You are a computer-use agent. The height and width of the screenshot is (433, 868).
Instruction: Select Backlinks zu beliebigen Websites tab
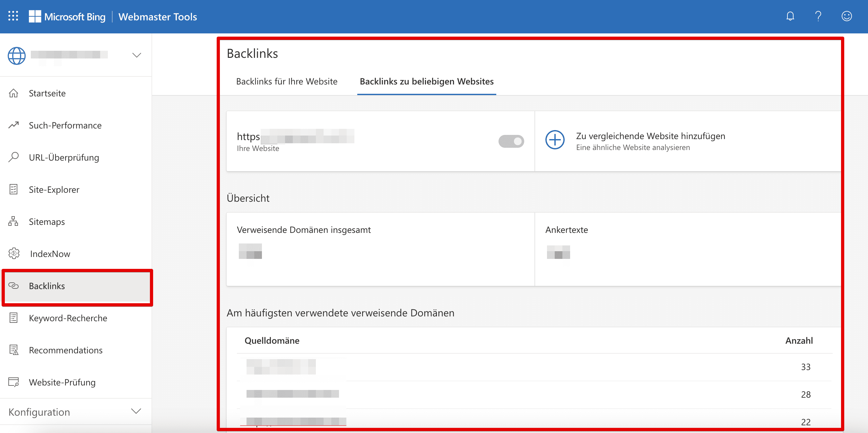click(x=427, y=81)
